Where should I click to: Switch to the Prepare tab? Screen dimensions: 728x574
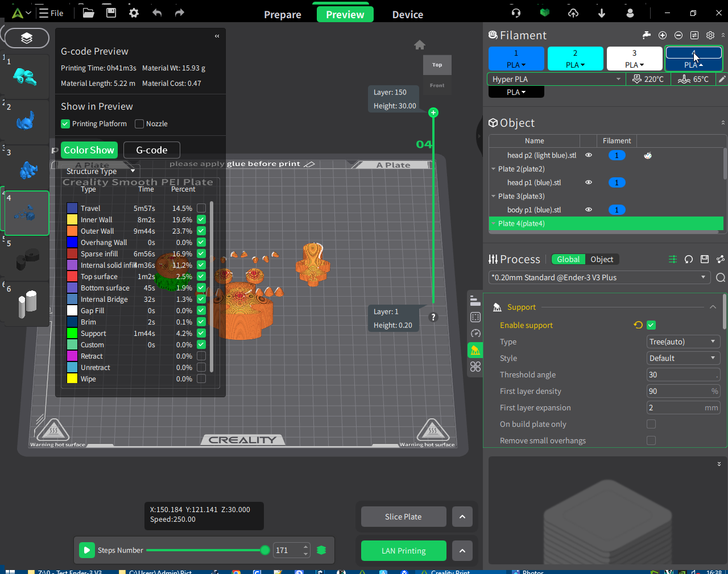[283, 15]
